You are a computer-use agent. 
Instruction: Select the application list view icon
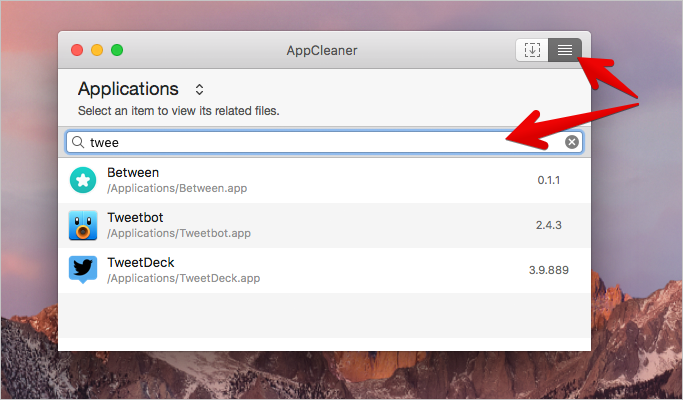[565, 50]
